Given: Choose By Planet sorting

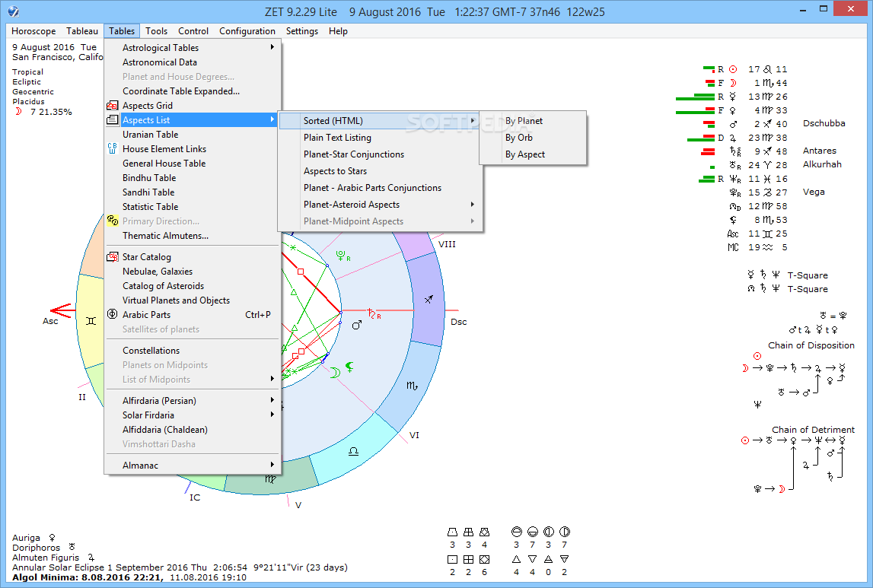Looking at the screenshot, I should coord(533,120).
